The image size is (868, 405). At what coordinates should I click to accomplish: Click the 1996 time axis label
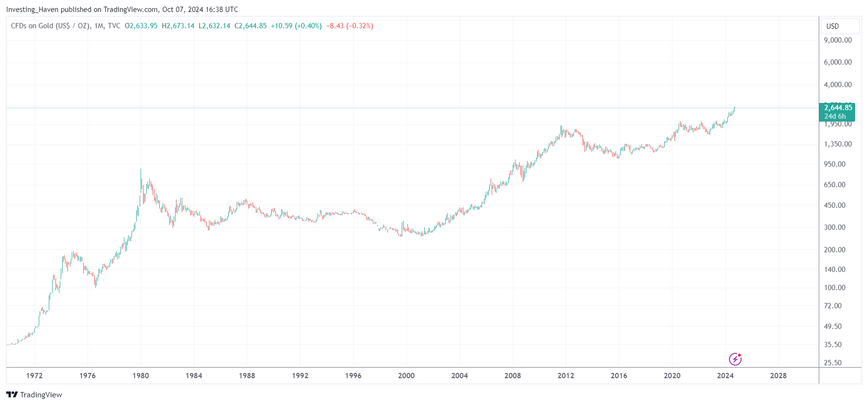[x=353, y=376]
